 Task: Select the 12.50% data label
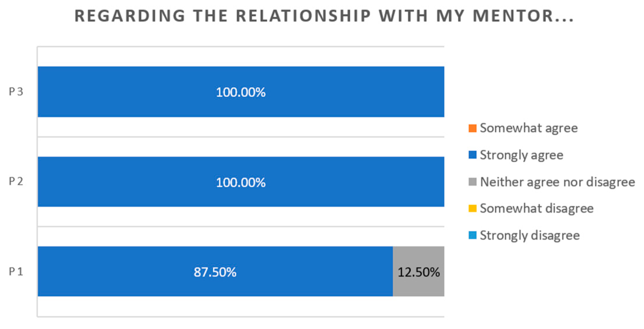pyautogui.click(x=419, y=272)
